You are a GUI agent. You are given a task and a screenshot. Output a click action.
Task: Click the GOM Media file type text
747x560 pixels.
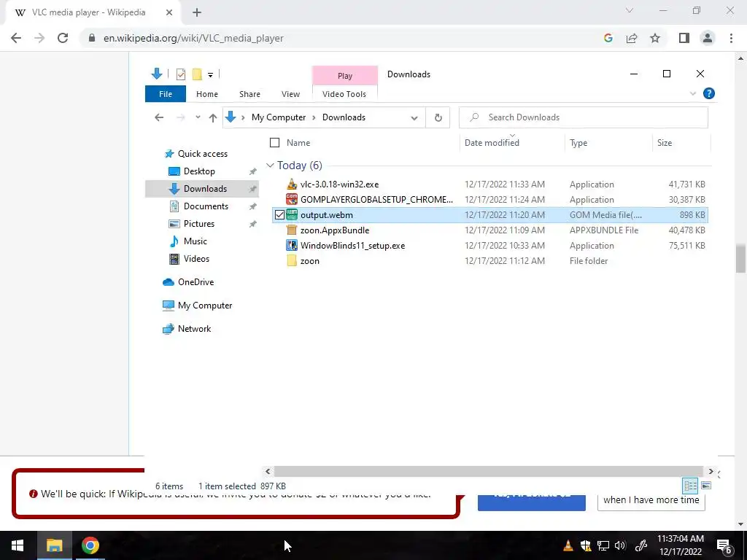pos(605,215)
